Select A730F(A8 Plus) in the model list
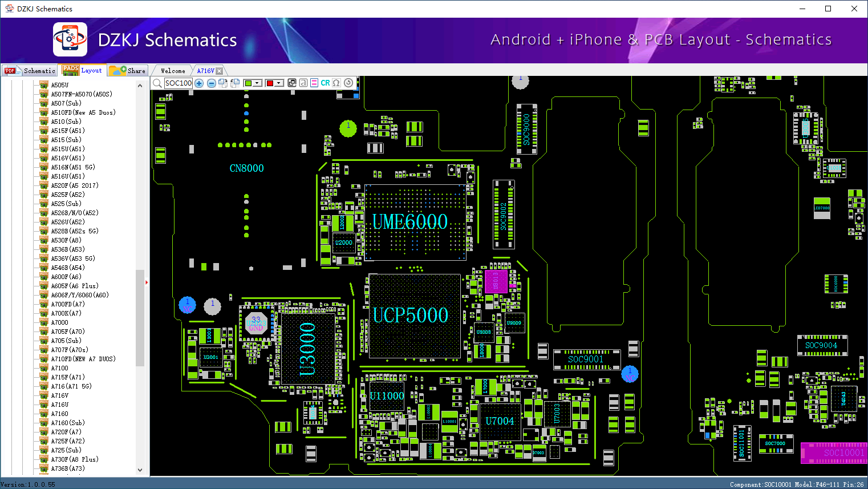Viewport: 868px width, 489px height. point(75,459)
